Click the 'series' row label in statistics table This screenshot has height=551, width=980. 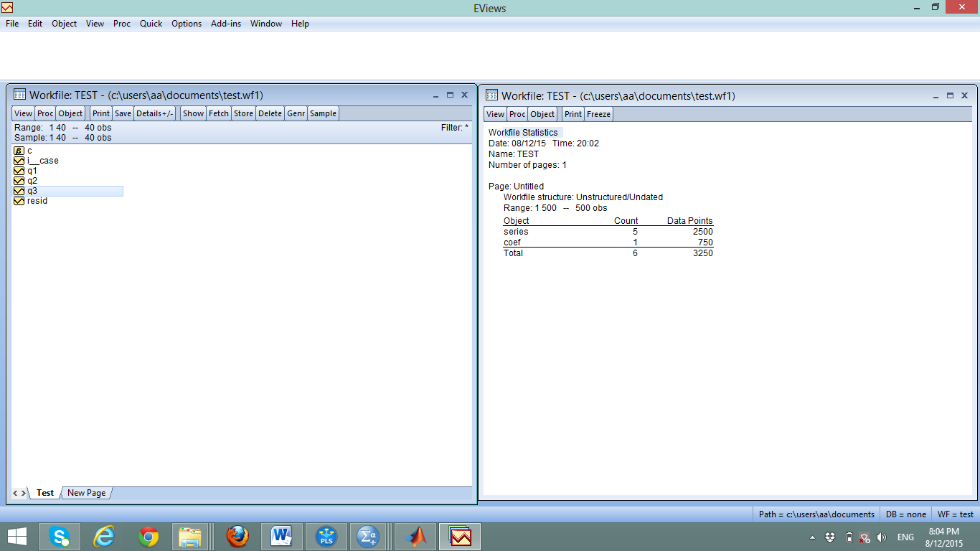[516, 232]
